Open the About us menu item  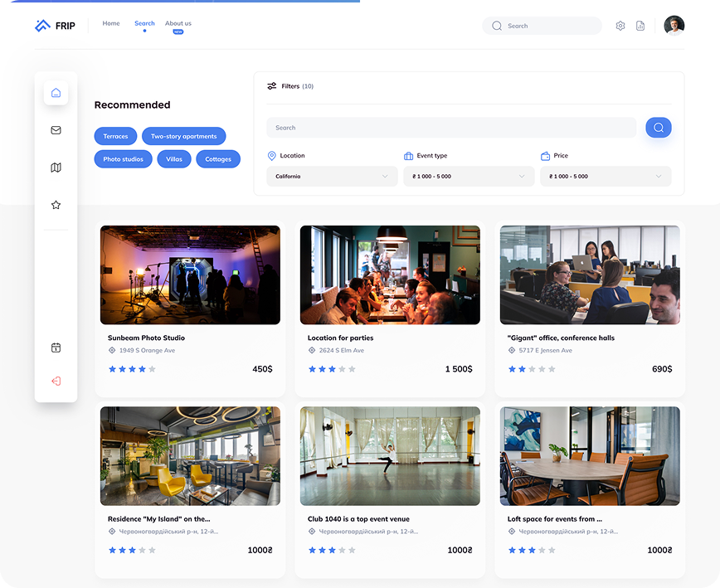[x=178, y=23]
